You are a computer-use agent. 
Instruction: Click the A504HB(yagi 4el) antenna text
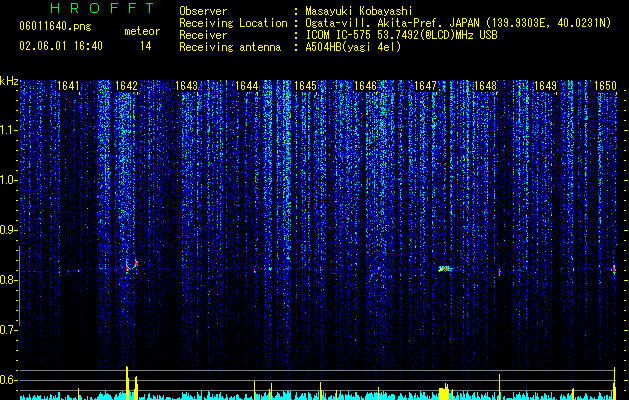[353, 47]
